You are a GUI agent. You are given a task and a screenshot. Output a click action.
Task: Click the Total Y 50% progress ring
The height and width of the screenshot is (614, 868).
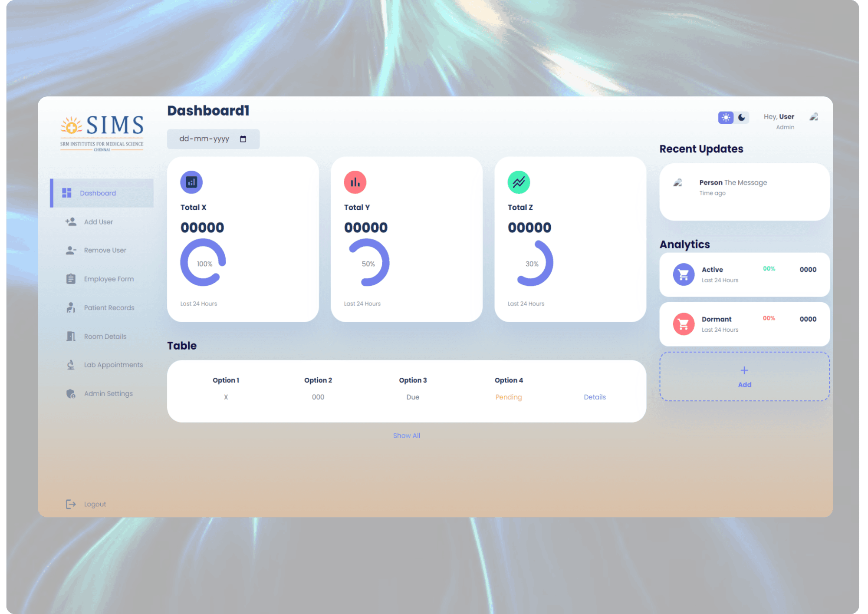point(368,263)
